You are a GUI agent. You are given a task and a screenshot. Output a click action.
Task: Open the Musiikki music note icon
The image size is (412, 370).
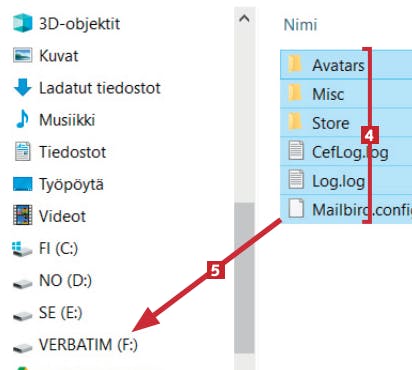coord(23,119)
